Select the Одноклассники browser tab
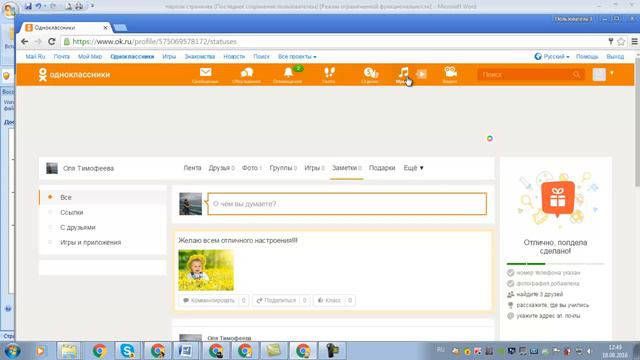The height and width of the screenshot is (360, 640). click(x=65, y=27)
